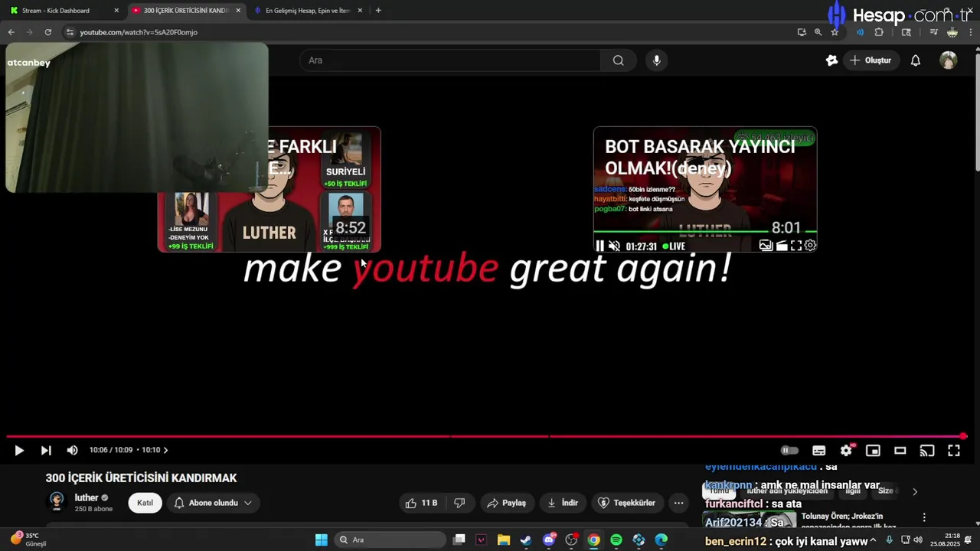The width and height of the screenshot is (980, 551).
Task: Close the Kick Dashboard tab
Action: pyautogui.click(x=116, y=11)
